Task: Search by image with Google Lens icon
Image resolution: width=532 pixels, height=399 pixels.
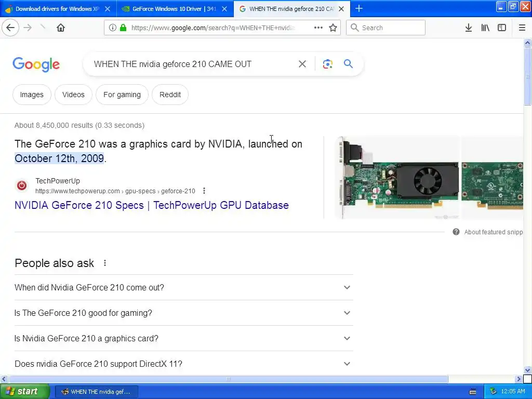Action: pyautogui.click(x=328, y=64)
